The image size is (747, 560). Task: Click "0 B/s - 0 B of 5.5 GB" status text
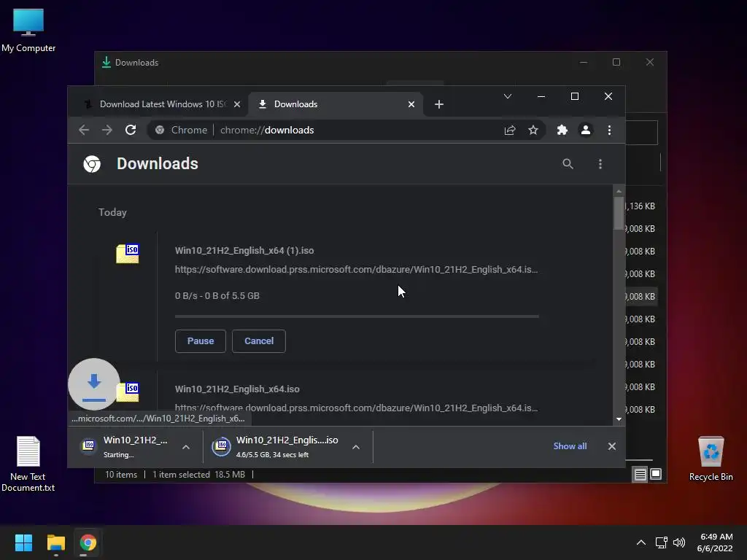tap(217, 296)
